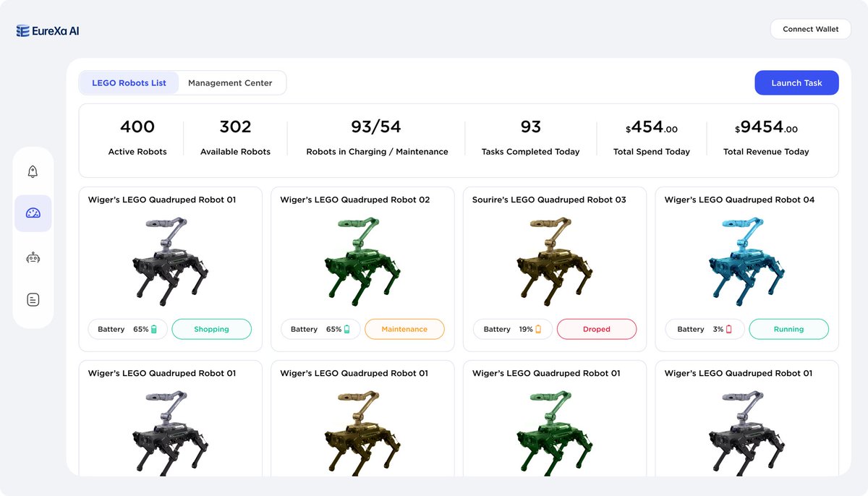This screenshot has height=496, width=868.
Task: Click the 302 Available Robots stat
Action: [x=235, y=137]
